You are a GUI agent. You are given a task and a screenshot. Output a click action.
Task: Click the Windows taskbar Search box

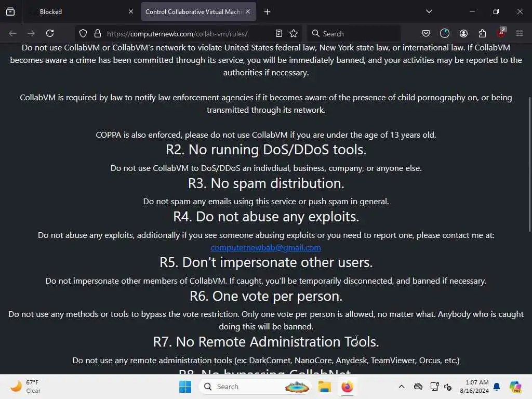[x=255, y=387]
